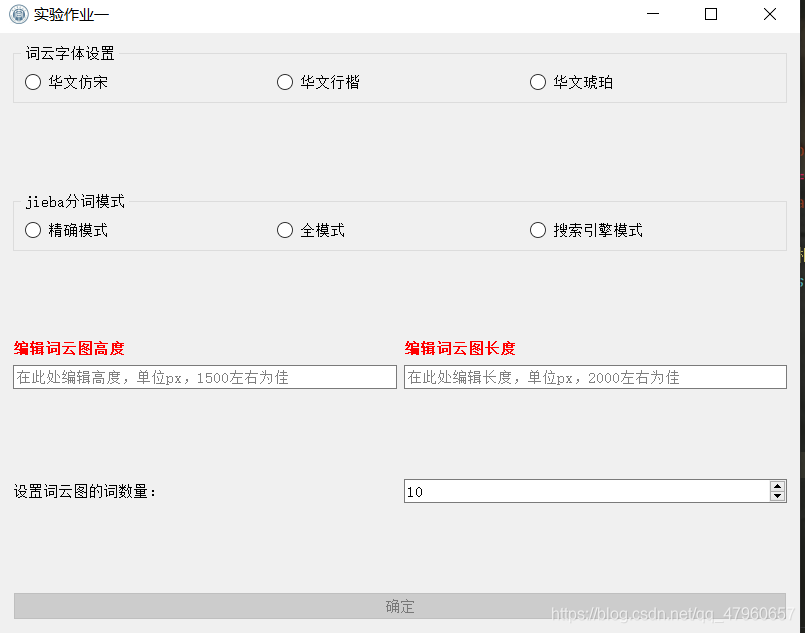Click the 编辑词云图高度 label
805x633 pixels.
click(x=69, y=348)
